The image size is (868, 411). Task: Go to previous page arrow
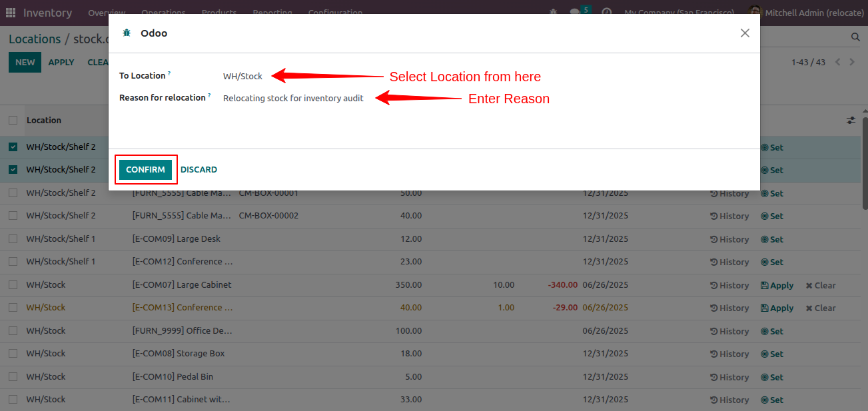(838, 62)
